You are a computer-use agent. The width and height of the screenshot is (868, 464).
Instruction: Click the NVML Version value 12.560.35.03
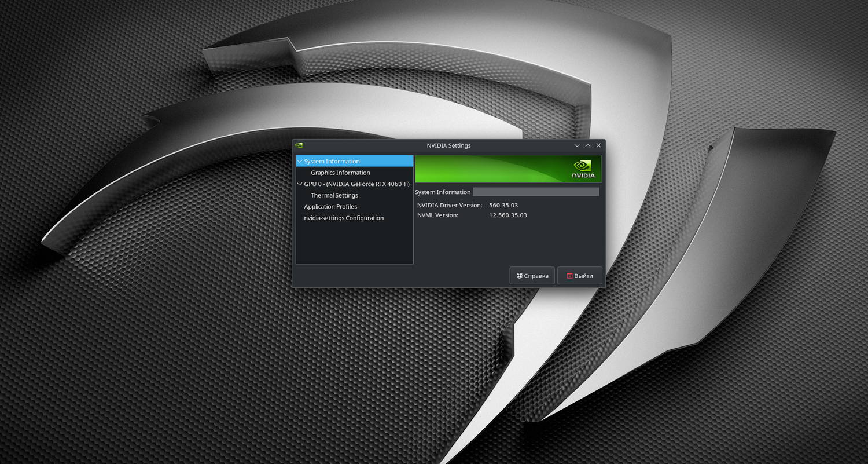tap(508, 215)
